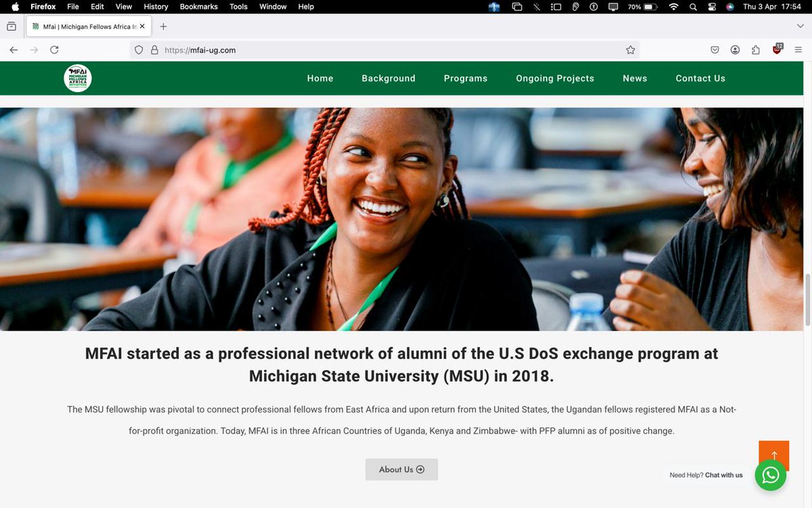Click the MFAI logo in the site header
812x508 pixels.
[x=78, y=79]
